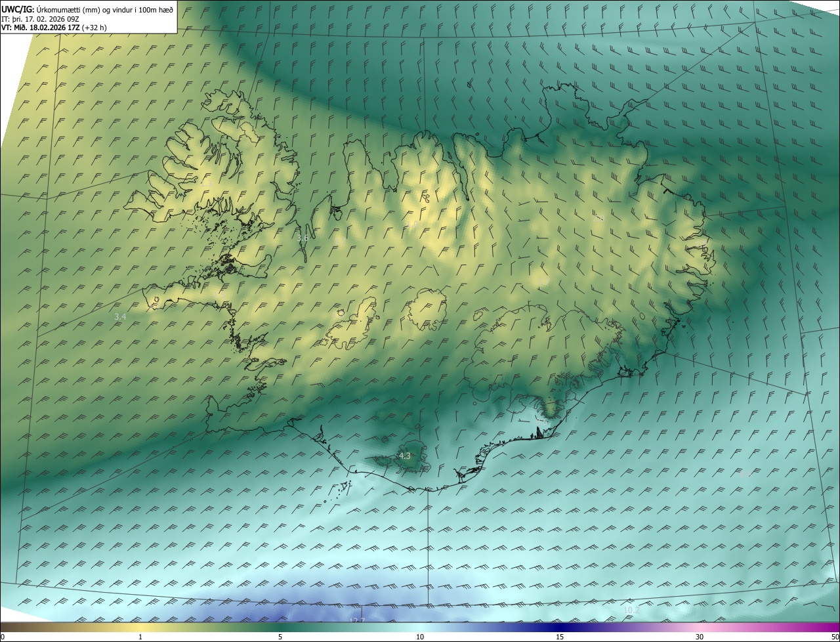
Task: Click the valid time "VT: Mið. 18.02.2026 17Z (+32 h)"
Action: coord(54,28)
